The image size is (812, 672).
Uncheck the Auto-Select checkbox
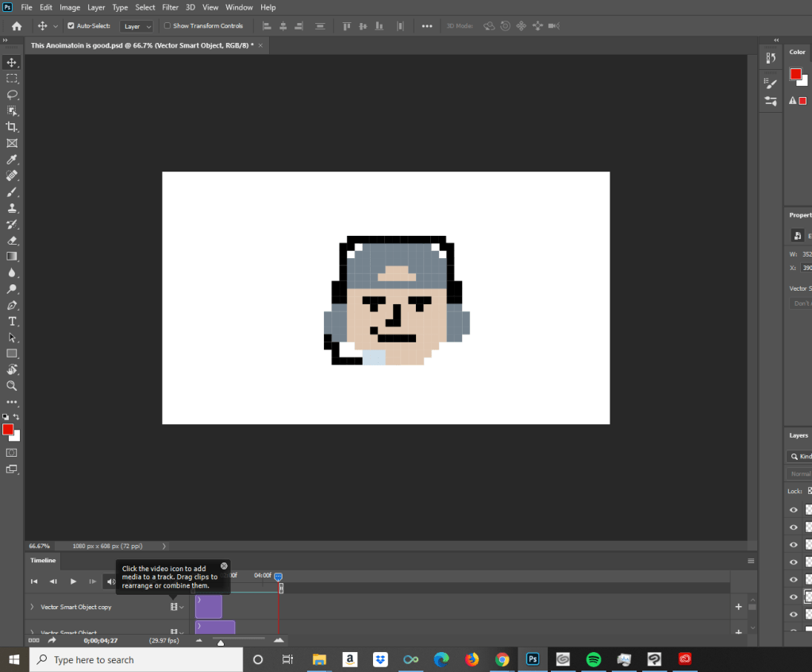(x=71, y=26)
